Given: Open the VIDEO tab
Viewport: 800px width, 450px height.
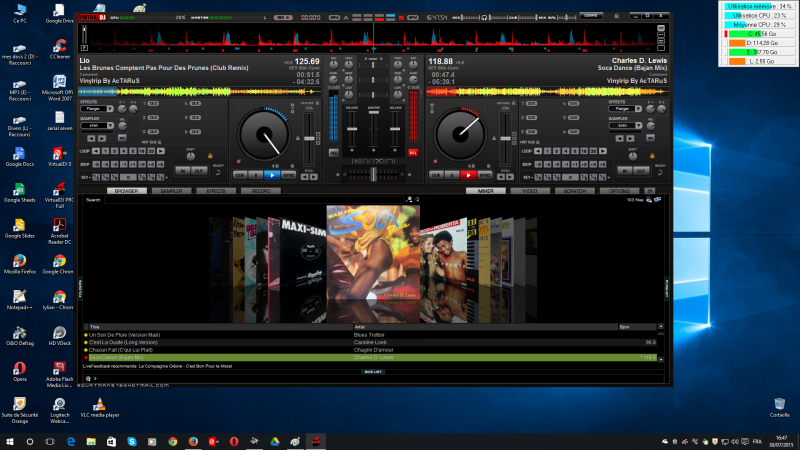Looking at the screenshot, I should coord(530,190).
